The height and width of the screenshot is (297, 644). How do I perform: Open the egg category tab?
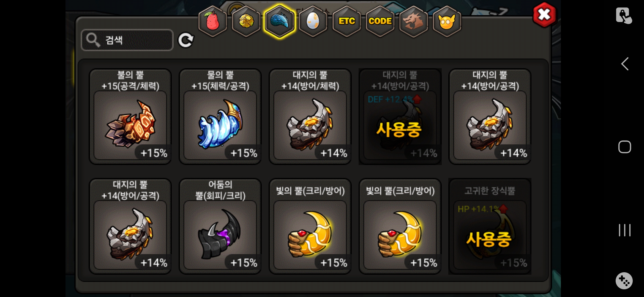(313, 21)
